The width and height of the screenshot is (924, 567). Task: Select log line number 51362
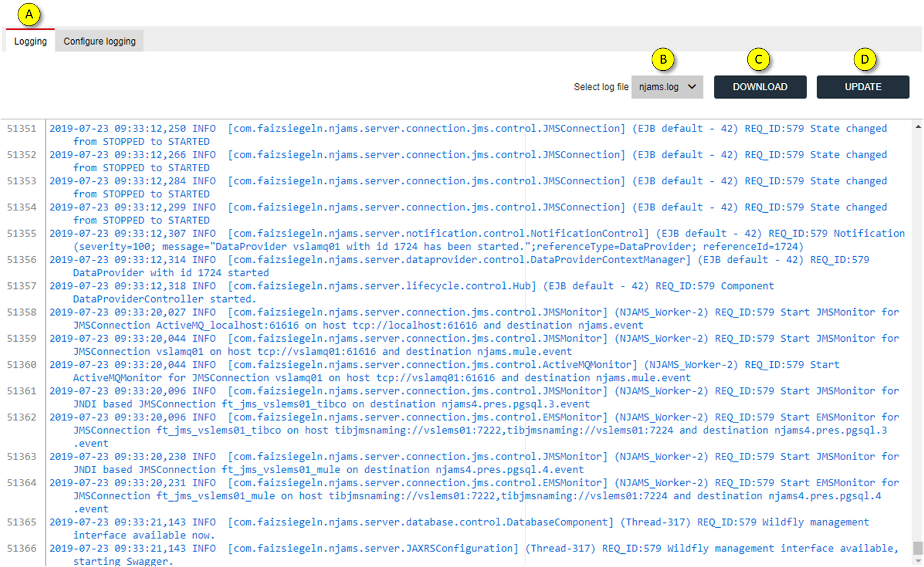point(22,417)
